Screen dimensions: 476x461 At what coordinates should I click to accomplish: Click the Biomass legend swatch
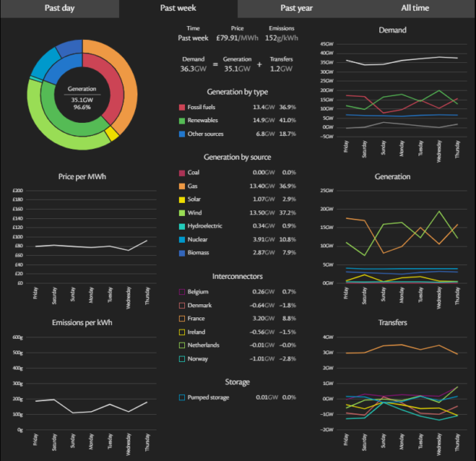[x=182, y=252]
